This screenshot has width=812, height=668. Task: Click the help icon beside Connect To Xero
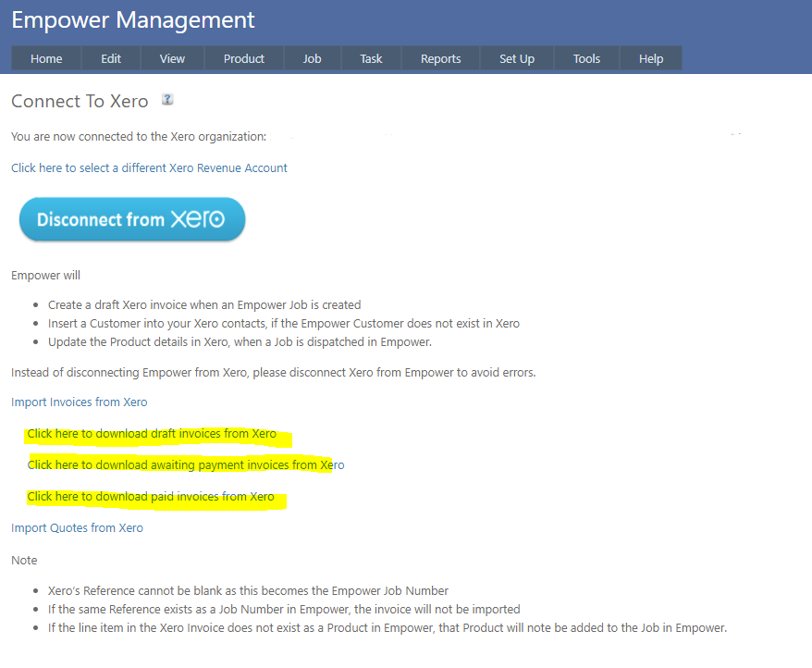click(167, 100)
